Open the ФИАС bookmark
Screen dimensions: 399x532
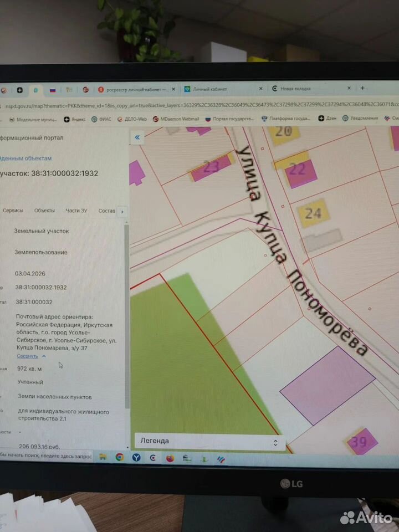tap(101, 120)
